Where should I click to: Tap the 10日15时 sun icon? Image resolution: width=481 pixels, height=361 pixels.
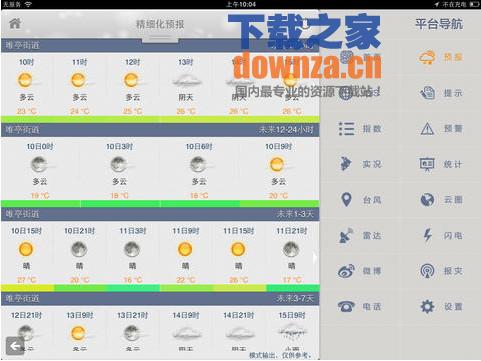coord(26,249)
